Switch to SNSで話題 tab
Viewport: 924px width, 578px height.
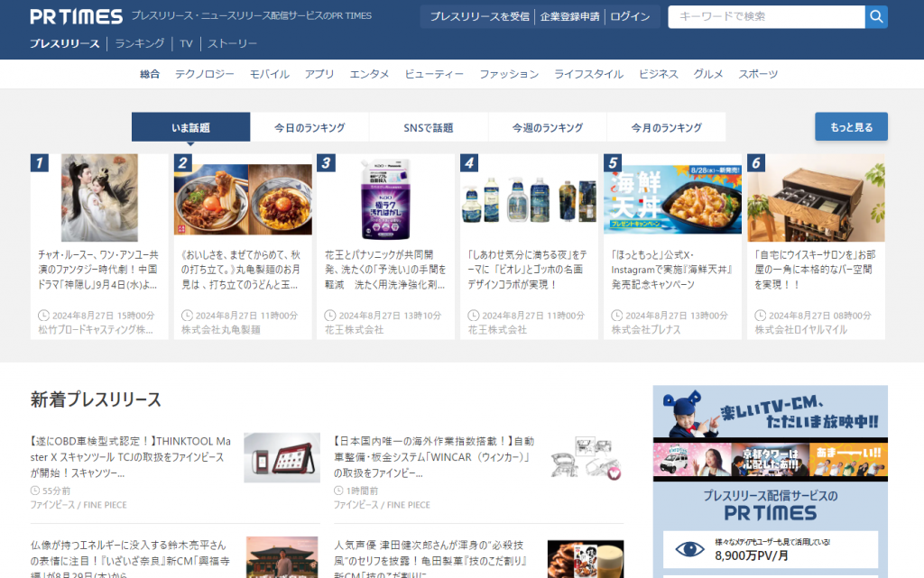pyautogui.click(x=429, y=128)
